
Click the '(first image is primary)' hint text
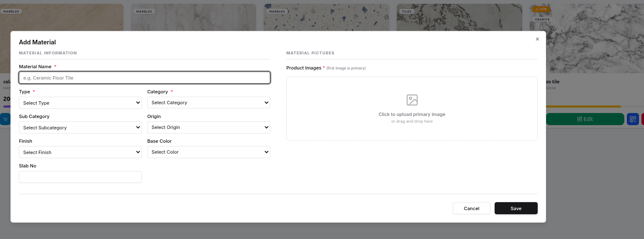[346, 68]
